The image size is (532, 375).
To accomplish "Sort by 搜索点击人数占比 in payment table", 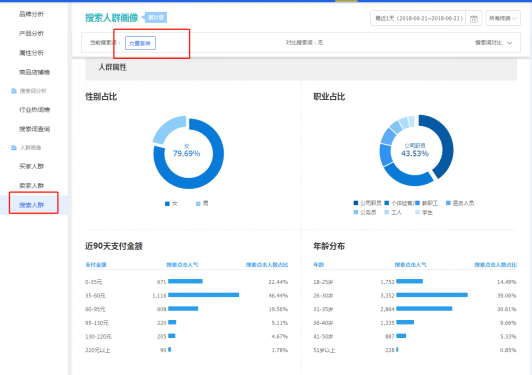I will [267, 265].
